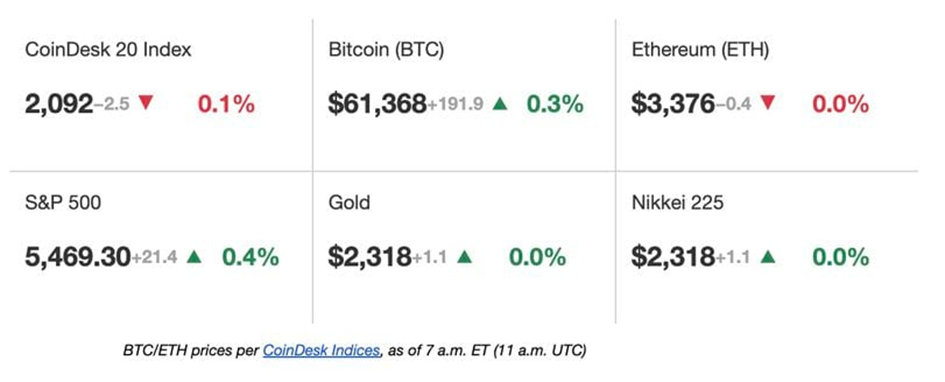Click the green up triangle beside S&P 500
Image resolution: width=945 pixels, height=382 pixels.
coord(194,257)
